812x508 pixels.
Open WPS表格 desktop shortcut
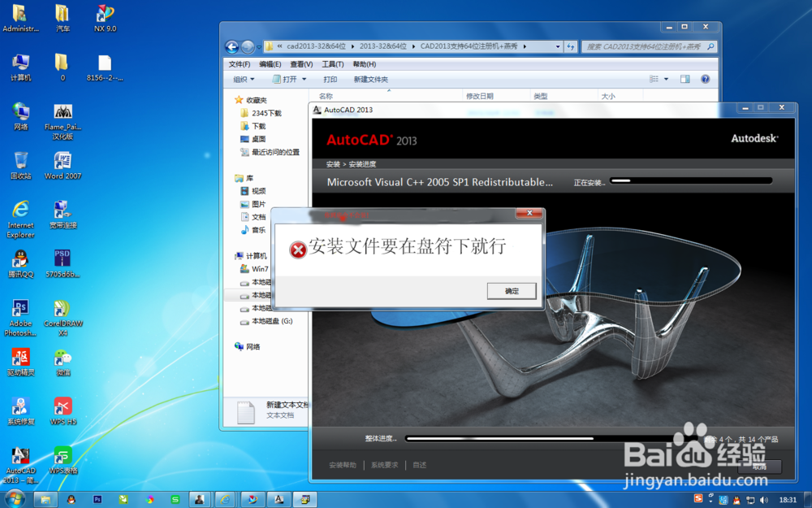63,460
